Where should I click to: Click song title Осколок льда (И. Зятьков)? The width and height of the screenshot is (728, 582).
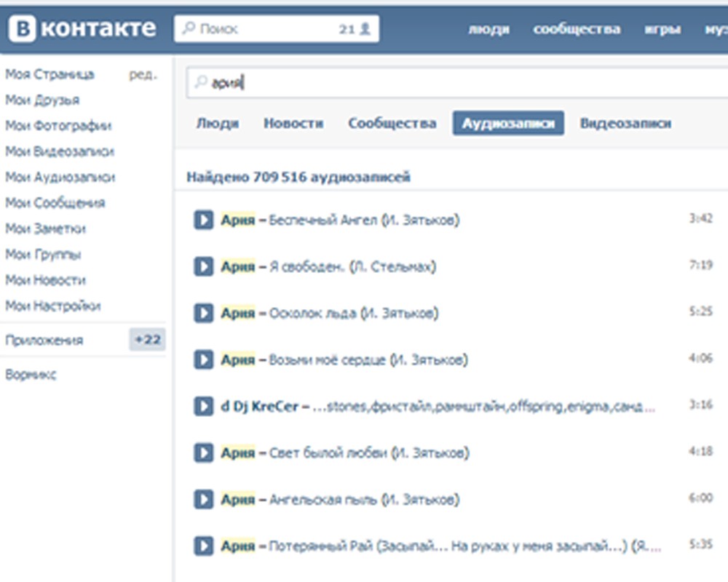(354, 314)
